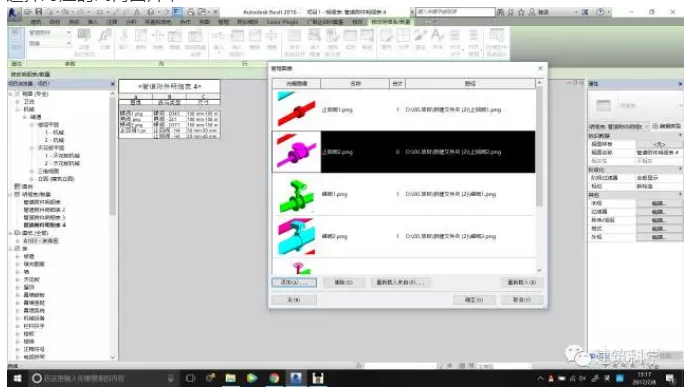
Task: Click the Save icon in quick access toolbar
Action: pyautogui.click(x=39, y=12)
